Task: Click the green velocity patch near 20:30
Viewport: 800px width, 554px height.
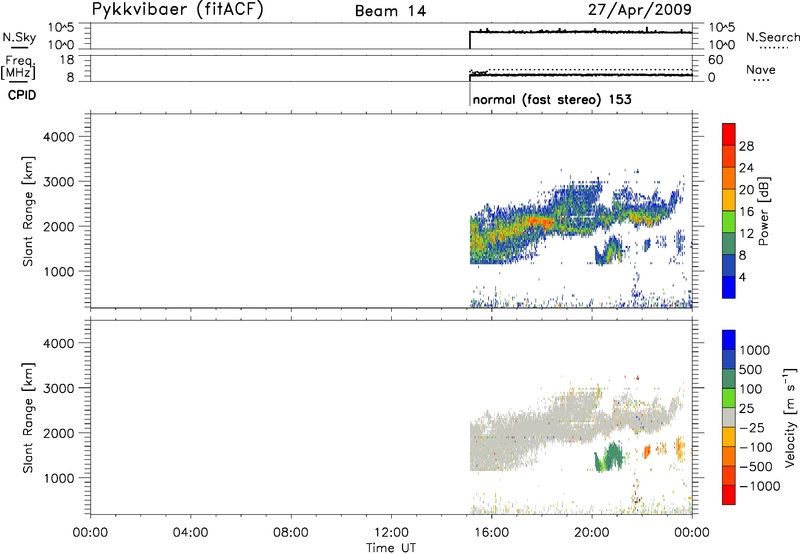Action: pyautogui.click(x=609, y=457)
